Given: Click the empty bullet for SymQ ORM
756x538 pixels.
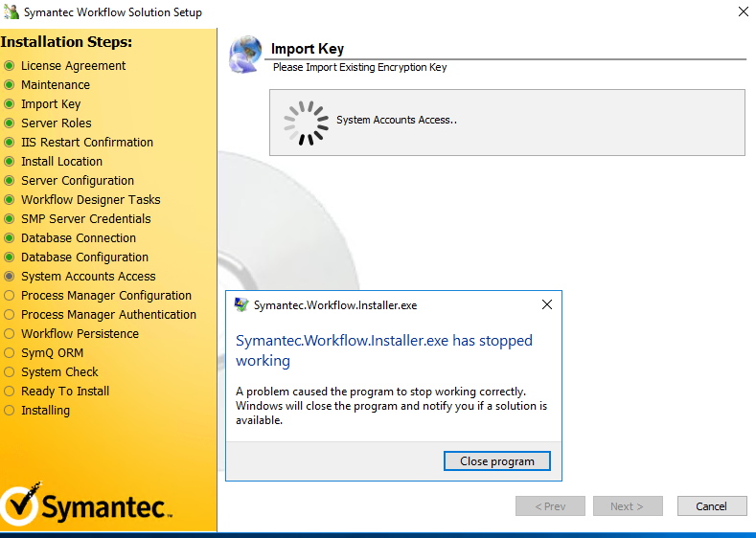Looking at the screenshot, I should click(x=10, y=353).
